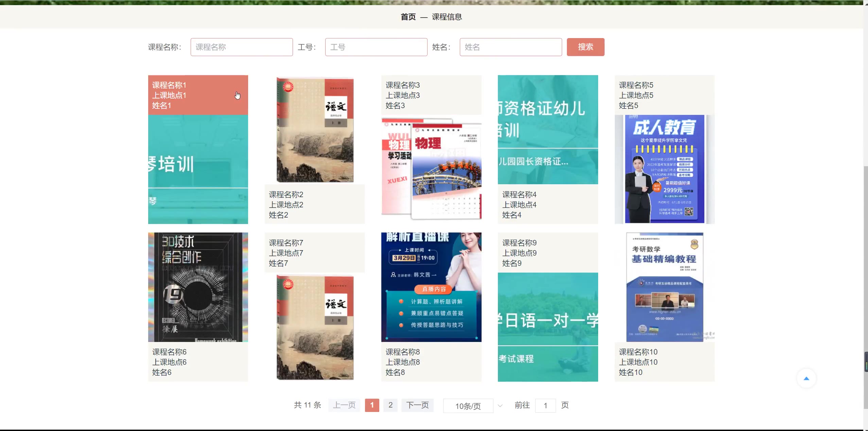Open the 物理 textbook course thumbnail
The image size is (868, 431).
tap(431, 169)
